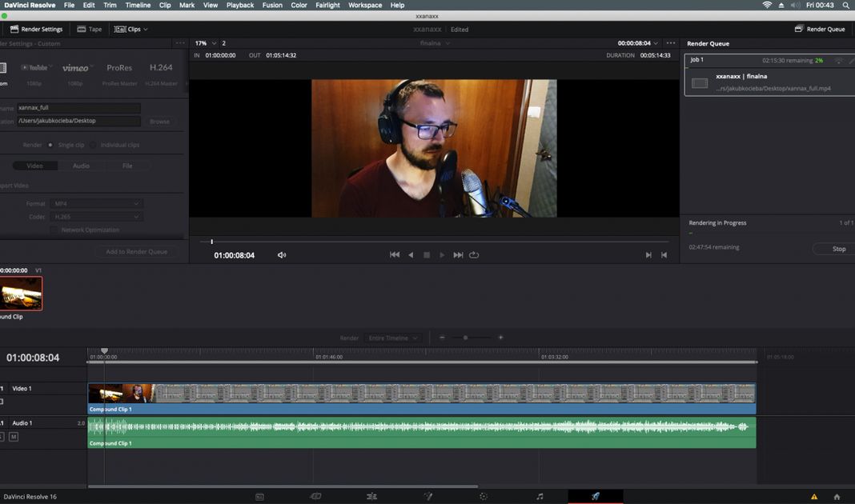Enable the Network Optimization checkbox
The width and height of the screenshot is (855, 504).
point(54,230)
